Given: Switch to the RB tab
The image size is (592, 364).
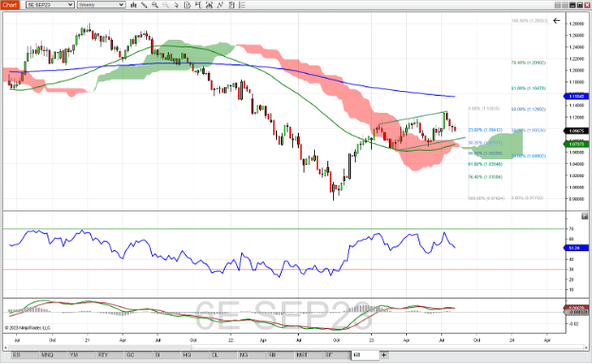Looking at the screenshot, I should click(x=280, y=355).
